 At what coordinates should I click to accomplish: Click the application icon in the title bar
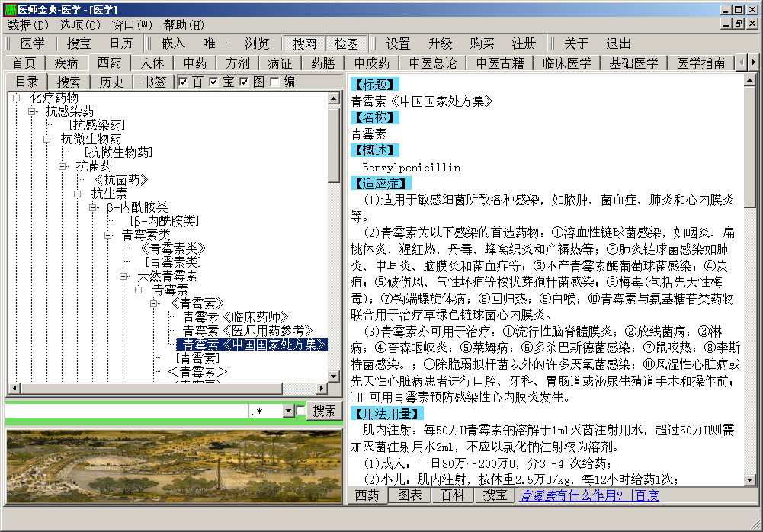9,9
